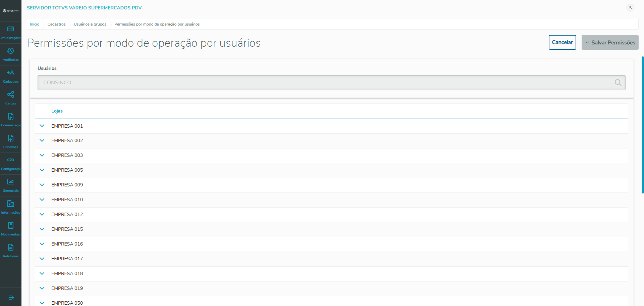Open the Usuários e grupos breadcrumb
644x306 pixels.
90,24
